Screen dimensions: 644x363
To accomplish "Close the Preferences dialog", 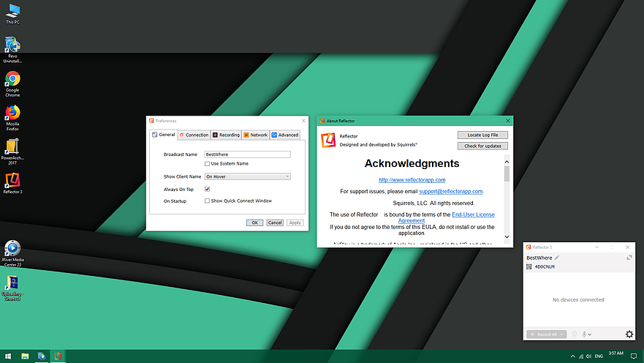I will (x=303, y=121).
